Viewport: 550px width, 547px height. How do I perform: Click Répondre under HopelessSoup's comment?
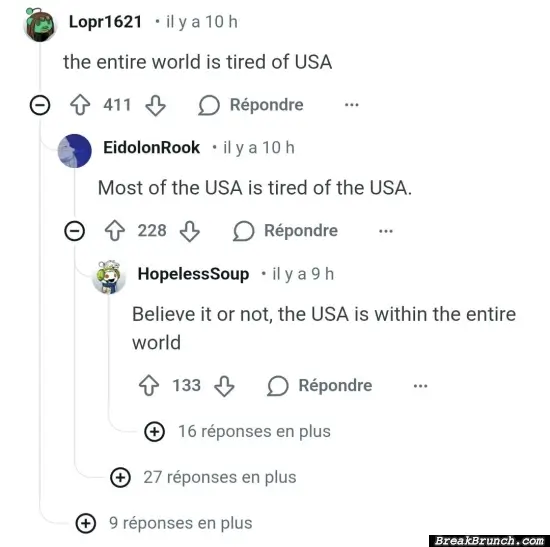[320, 386]
